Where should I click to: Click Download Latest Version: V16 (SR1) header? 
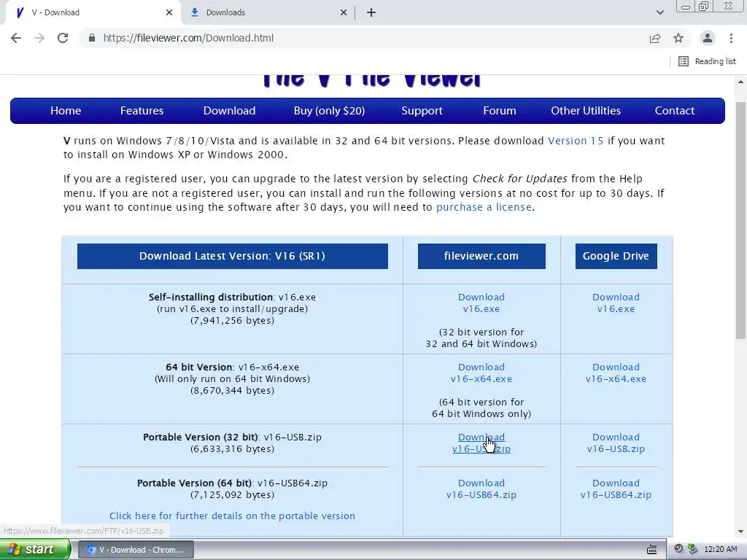coord(233,256)
